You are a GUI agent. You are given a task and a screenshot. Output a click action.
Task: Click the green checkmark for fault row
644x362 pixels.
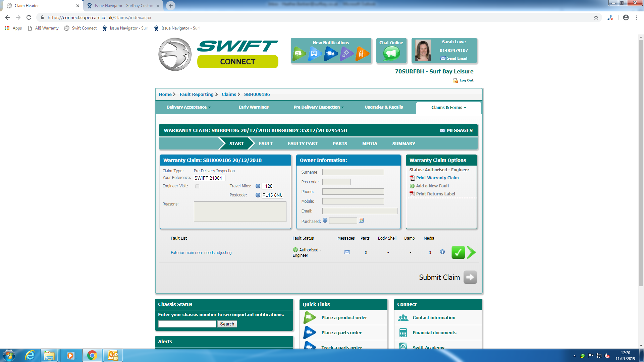pyautogui.click(x=458, y=252)
